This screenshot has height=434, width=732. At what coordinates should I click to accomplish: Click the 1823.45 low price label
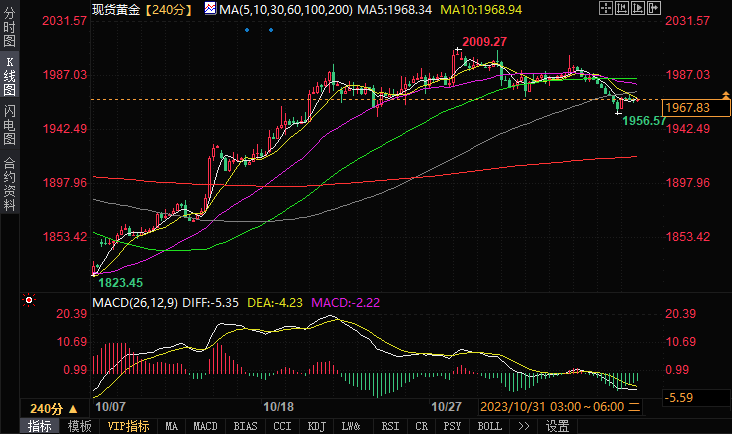coord(120,283)
